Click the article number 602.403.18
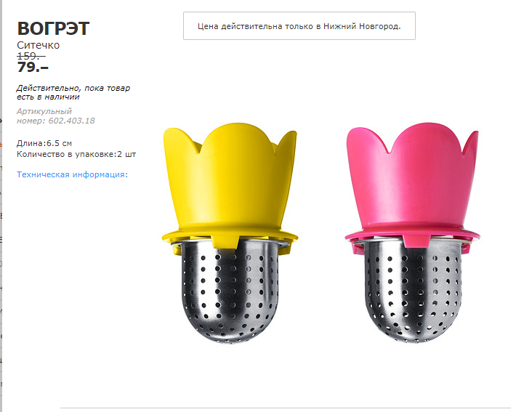The height and width of the screenshot is (412, 532). (x=72, y=121)
